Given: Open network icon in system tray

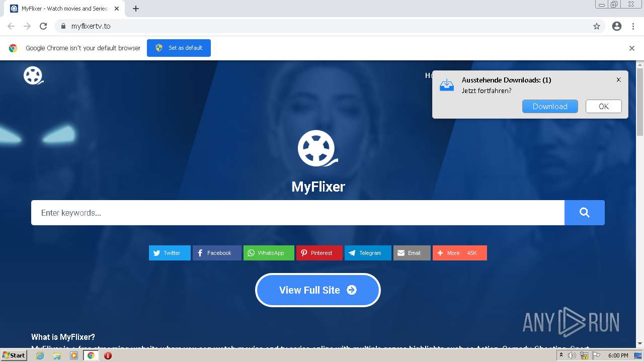Looking at the screenshot, I should coord(584,355).
